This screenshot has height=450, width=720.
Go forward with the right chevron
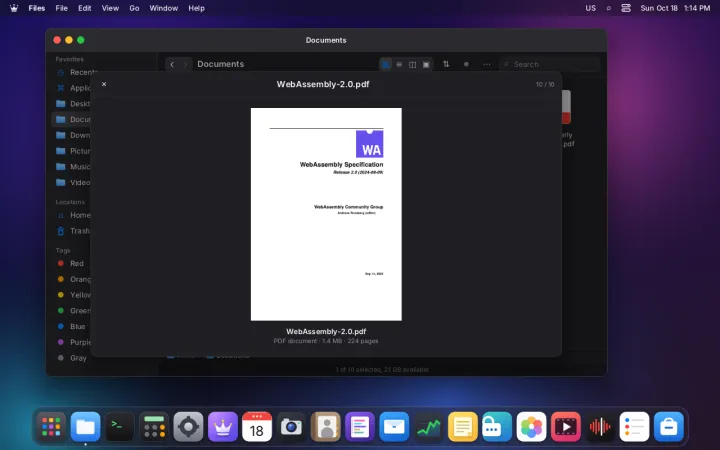(186, 64)
